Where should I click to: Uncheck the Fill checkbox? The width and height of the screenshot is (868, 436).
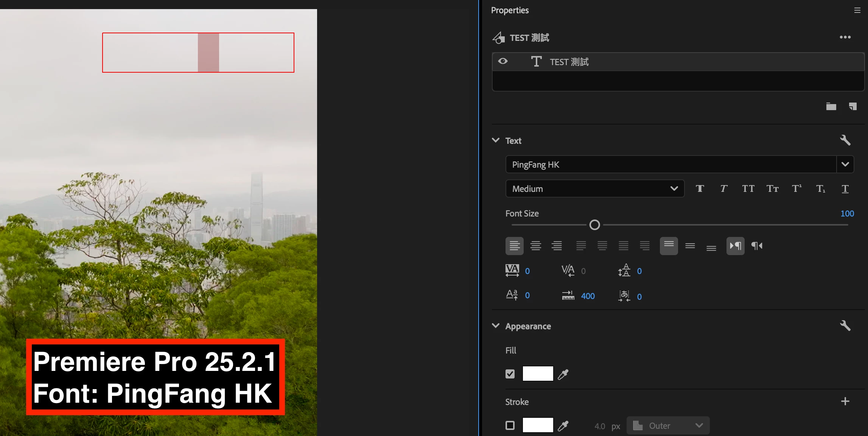click(510, 374)
